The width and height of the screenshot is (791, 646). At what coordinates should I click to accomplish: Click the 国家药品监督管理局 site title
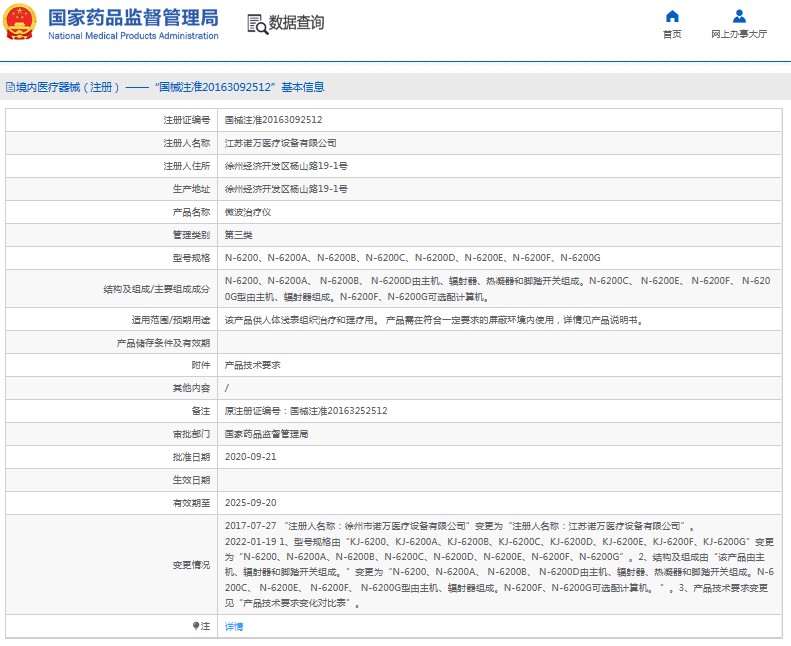[133, 18]
